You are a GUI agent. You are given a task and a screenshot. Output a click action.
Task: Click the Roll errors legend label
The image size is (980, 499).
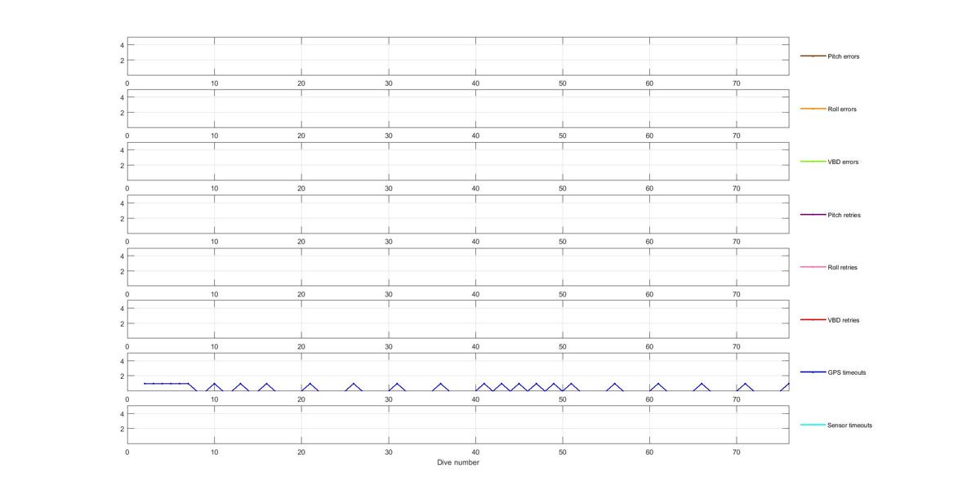click(842, 109)
